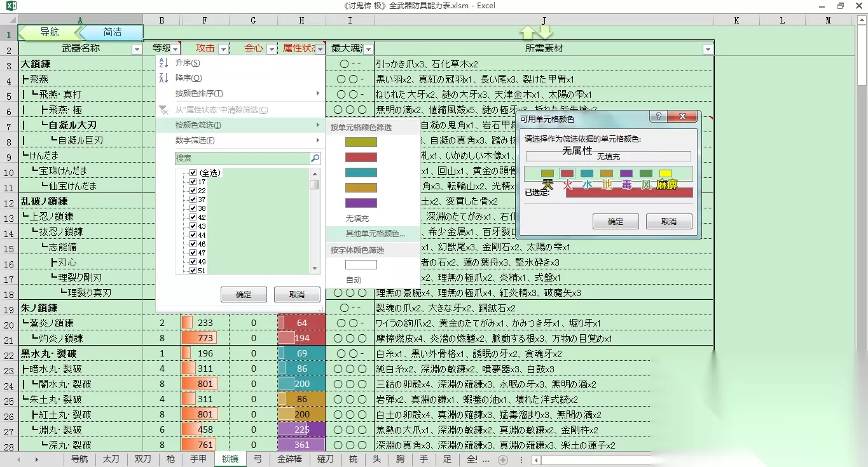This screenshot has height=467, width=868.
Task: Click the horizontal scrollbar left arrow
Action: 536,460
